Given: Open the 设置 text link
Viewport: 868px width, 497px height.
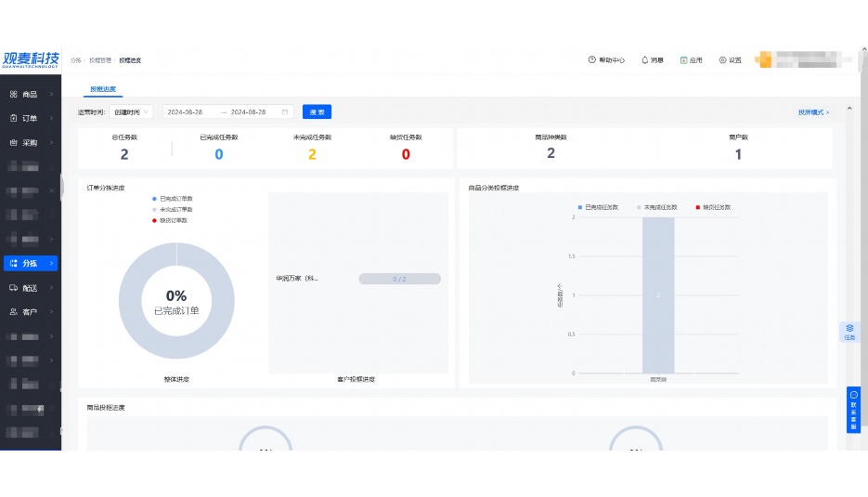Looking at the screenshot, I should (x=734, y=59).
